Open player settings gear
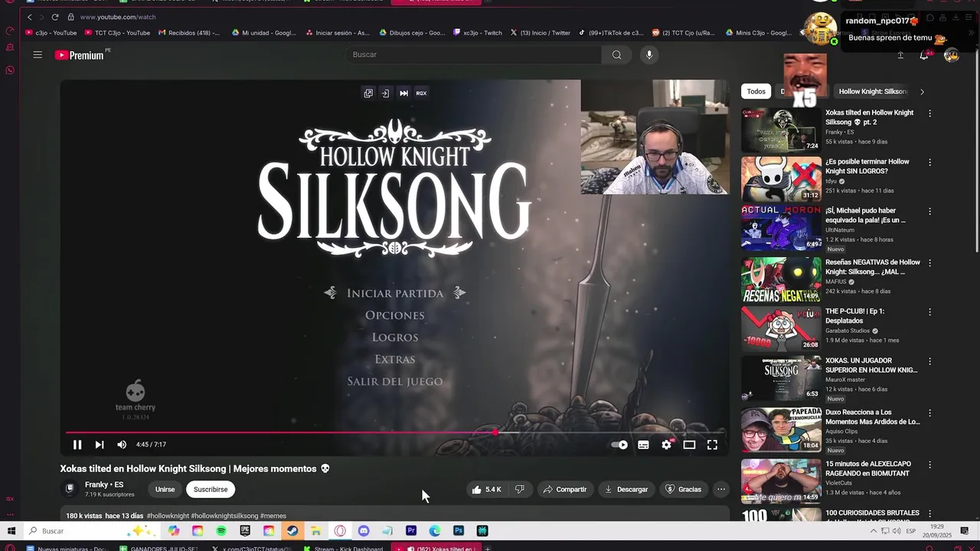This screenshot has height=551, width=980. pyautogui.click(x=666, y=445)
